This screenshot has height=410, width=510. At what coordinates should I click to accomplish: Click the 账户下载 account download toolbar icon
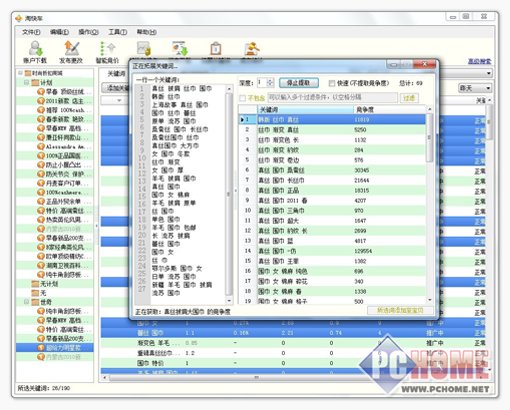point(35,48)
